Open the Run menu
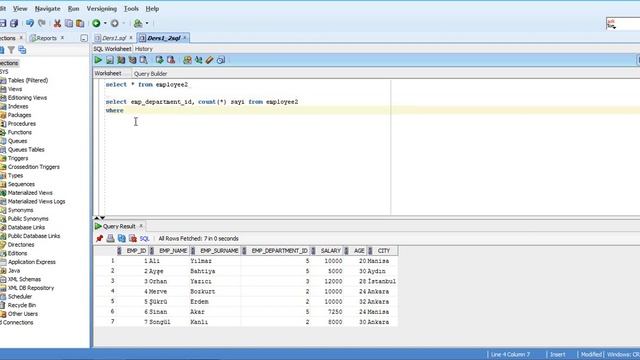640x360 pixels. tap(73, 9)
